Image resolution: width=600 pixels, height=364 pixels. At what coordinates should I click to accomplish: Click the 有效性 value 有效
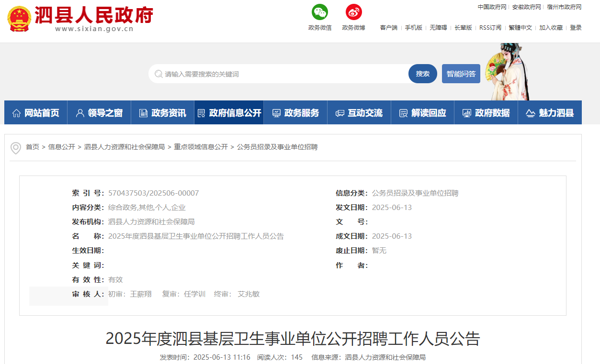point(115,280)
